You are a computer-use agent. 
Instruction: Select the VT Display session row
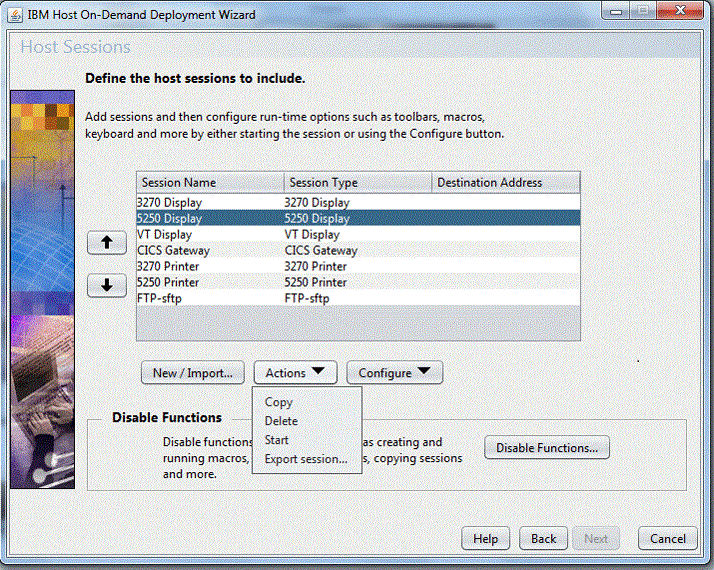[358, 234]
